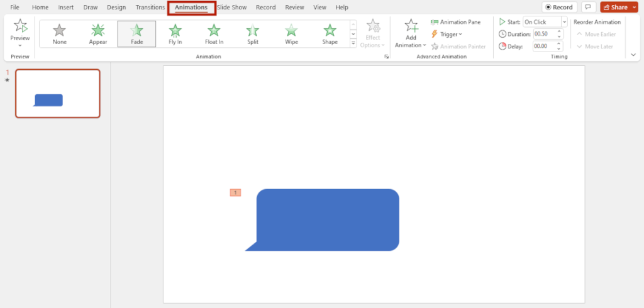Increase Duration using the up stepper
The width and height of the screenshot is (644, 308).
pyautogui.click(x=560, y=31)
